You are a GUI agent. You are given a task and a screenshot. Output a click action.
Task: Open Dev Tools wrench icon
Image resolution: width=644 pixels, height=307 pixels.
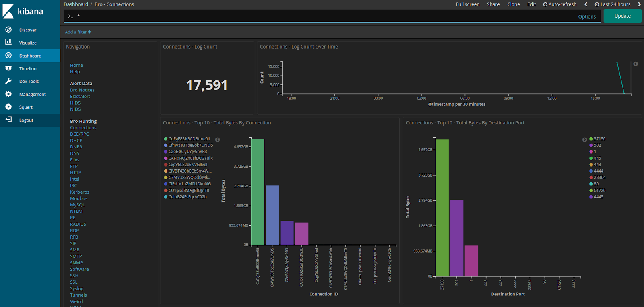point(8,81)
